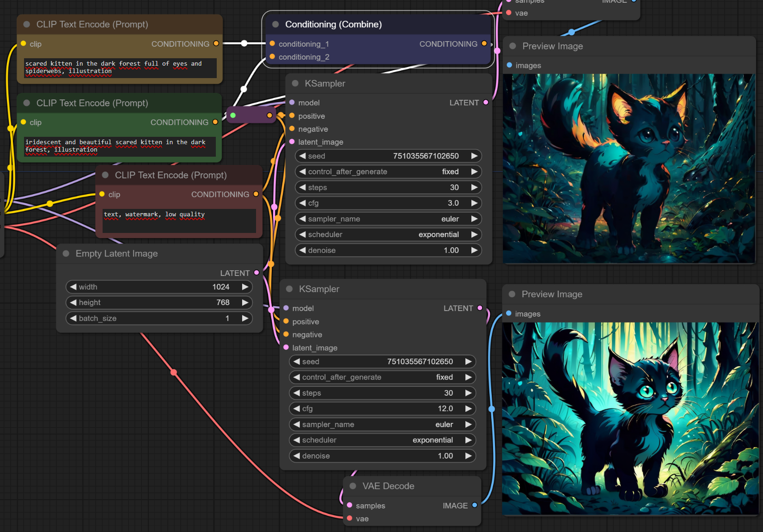The width and height of the screenshot is (763, 532).
Task: Click the IMAGE output port on VAE Decode
Action: point(475,505)
